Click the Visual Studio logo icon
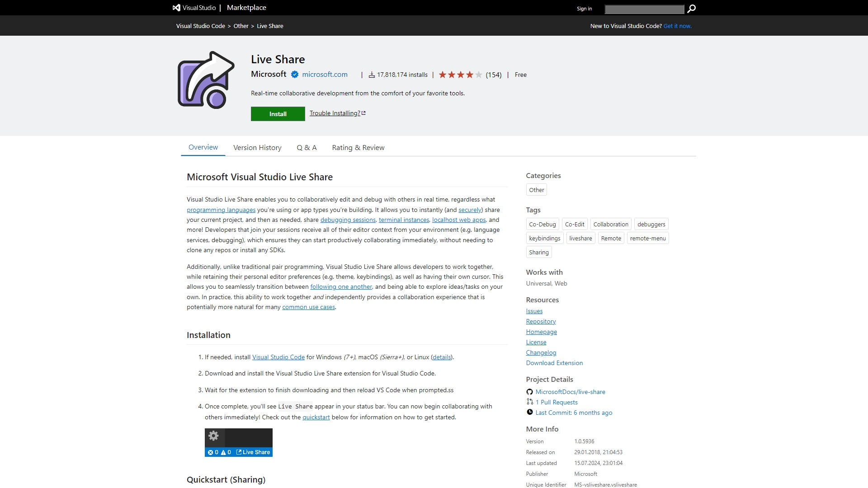This screenshot has width=868, height=488. coord(176,8)
